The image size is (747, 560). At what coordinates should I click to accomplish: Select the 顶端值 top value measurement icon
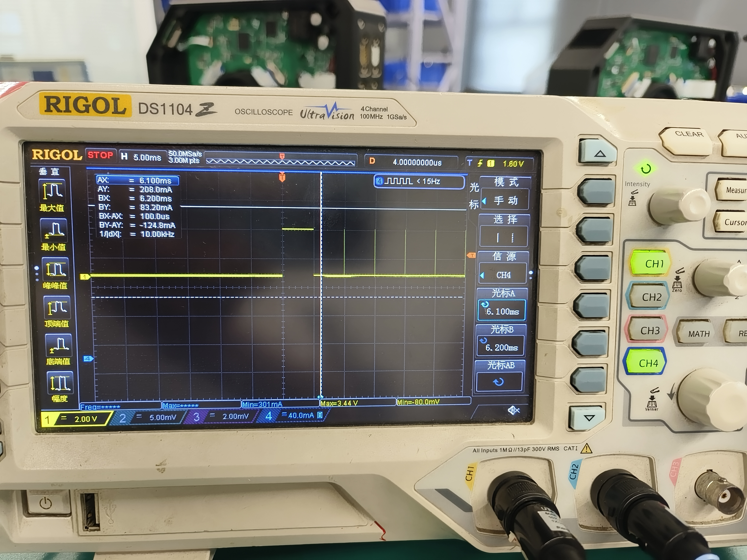pyautogui.click(x=57, y=307)
